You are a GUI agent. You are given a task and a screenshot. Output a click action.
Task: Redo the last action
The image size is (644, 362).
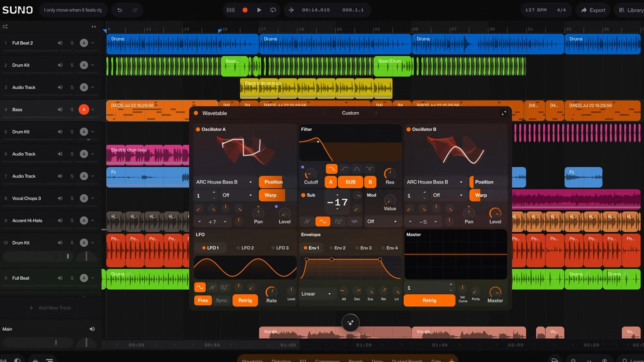click(135, 10)
